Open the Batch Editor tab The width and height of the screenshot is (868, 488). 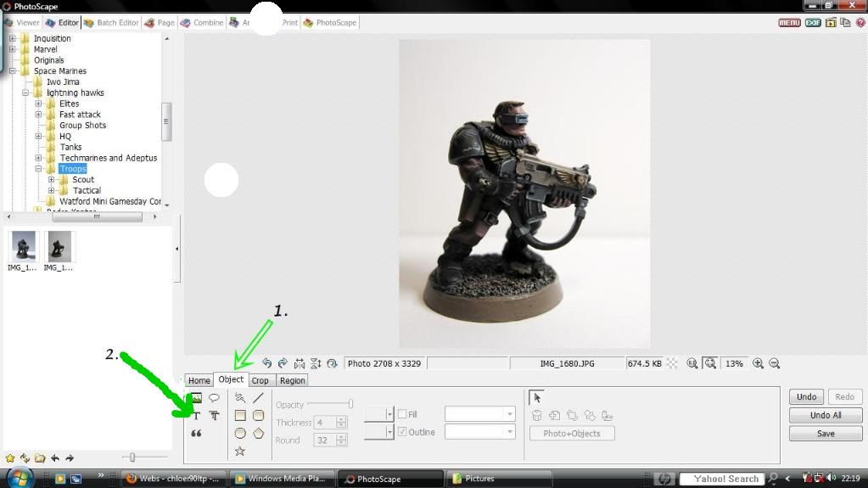pyautogui.click(x=111, y=23)
